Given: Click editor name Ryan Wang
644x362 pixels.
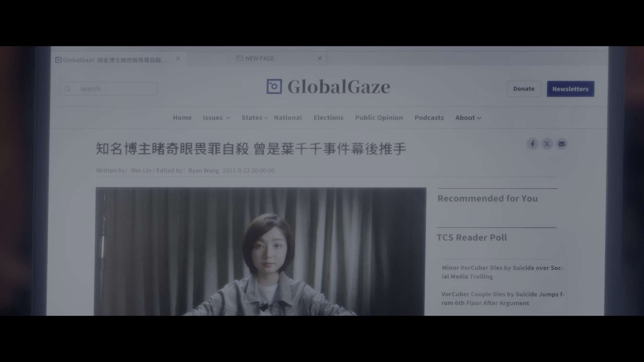Looking at the screenshot, I should tap(204, 170).
